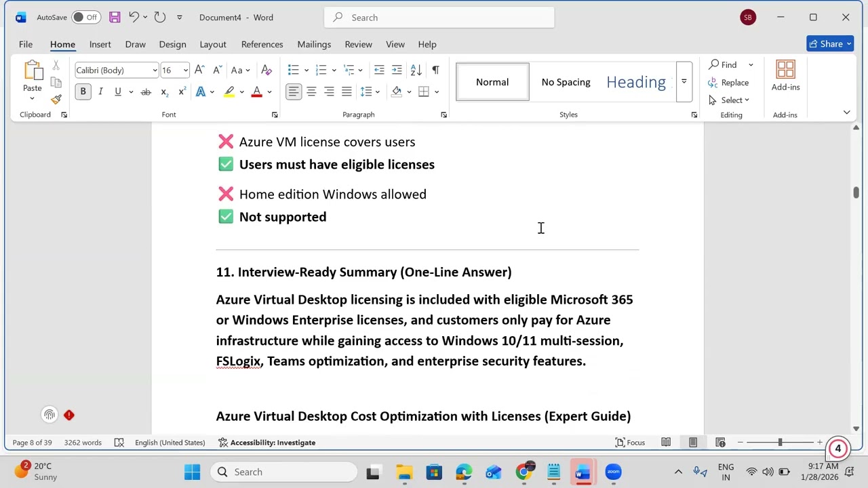The height and width of the screenshot is (488, 868).
Task: Toggle Focus mode in status bar
Action: tap(630, 443)
